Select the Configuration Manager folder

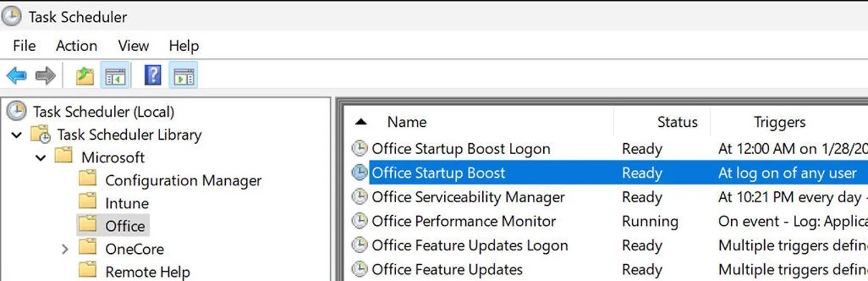pyautogui.click(x=183, y=181)
